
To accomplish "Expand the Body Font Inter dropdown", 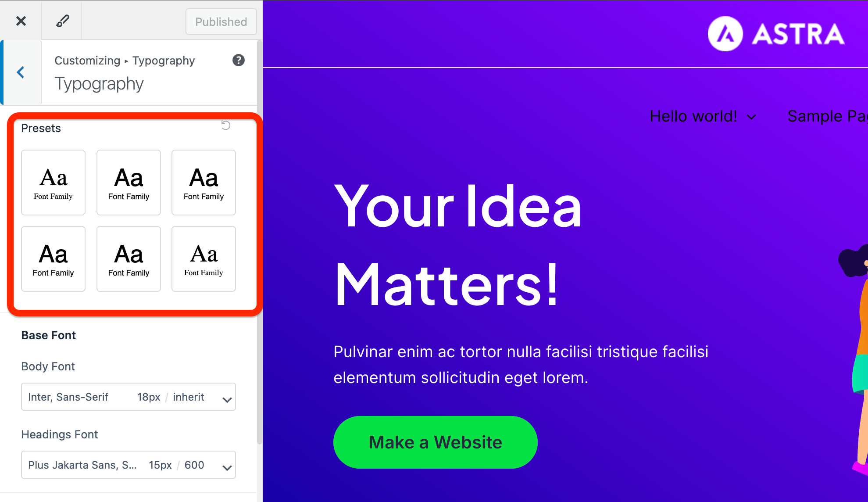I will (x=129, y=397).
